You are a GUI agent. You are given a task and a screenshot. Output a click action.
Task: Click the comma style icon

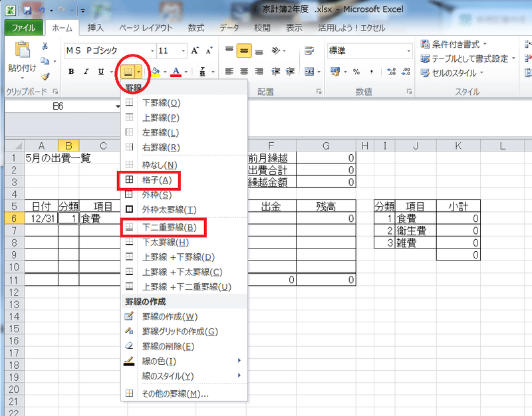(372, 72)
